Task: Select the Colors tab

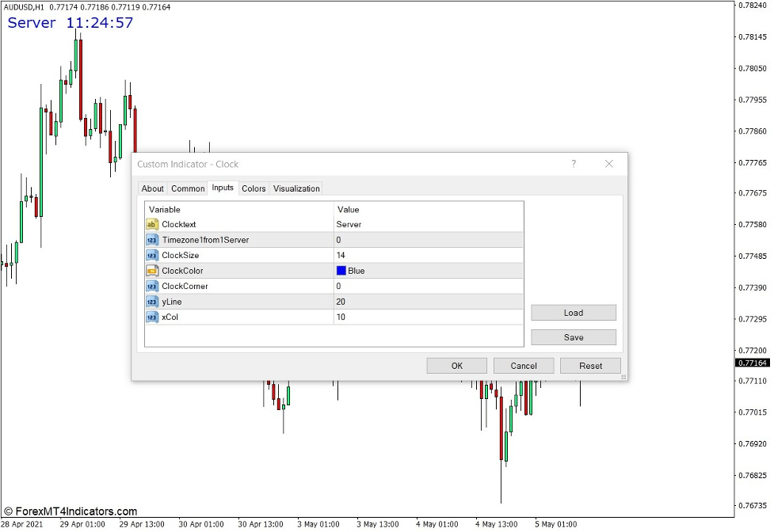Action: click(x=254, y=188)
